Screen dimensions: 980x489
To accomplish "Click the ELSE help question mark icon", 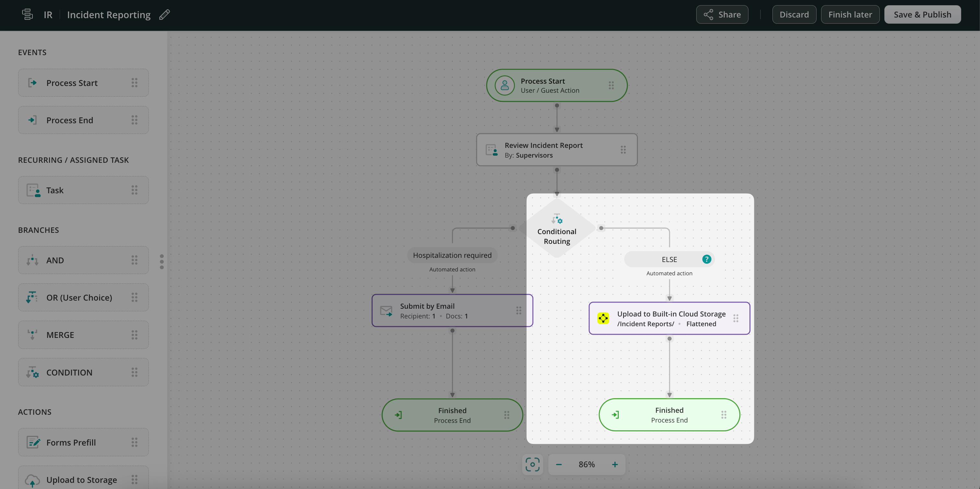I will [x=707, y=259].
